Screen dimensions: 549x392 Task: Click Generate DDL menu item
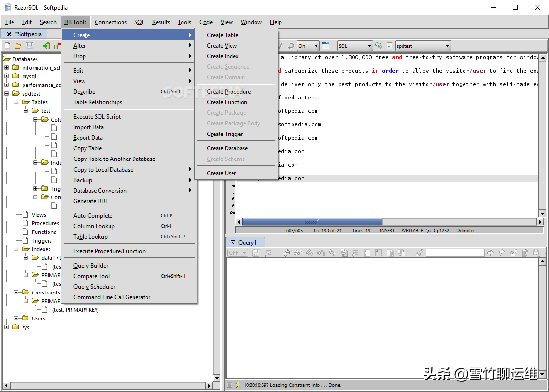(128, 201)
